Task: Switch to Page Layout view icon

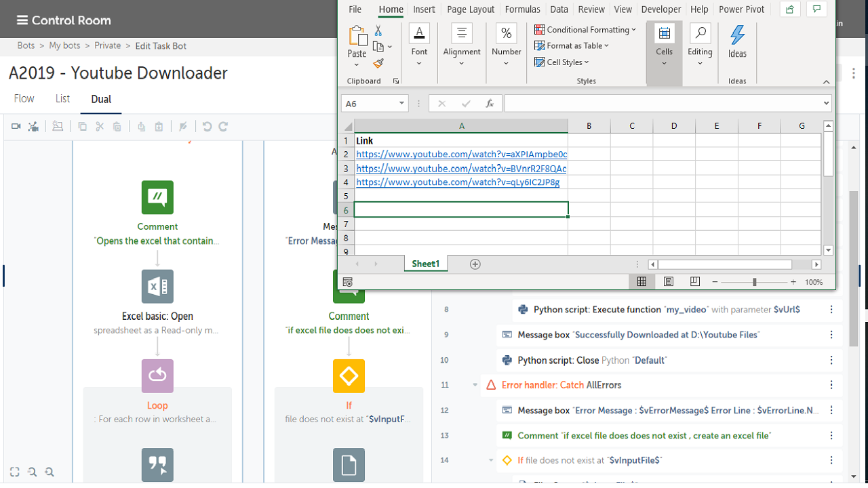Action: [669, 282]
